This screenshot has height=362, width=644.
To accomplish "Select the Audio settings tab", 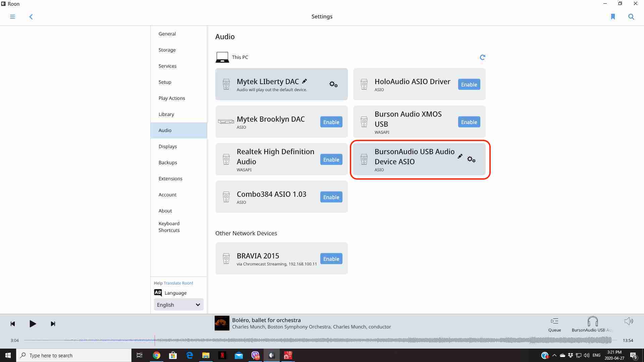I will pyautogui.click(x=179, y=130).
